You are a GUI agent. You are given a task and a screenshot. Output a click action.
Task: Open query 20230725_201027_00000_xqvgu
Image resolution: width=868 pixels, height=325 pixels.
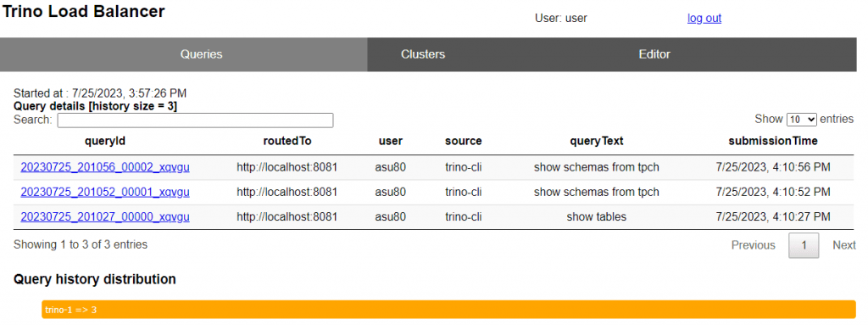pos(105,217)
